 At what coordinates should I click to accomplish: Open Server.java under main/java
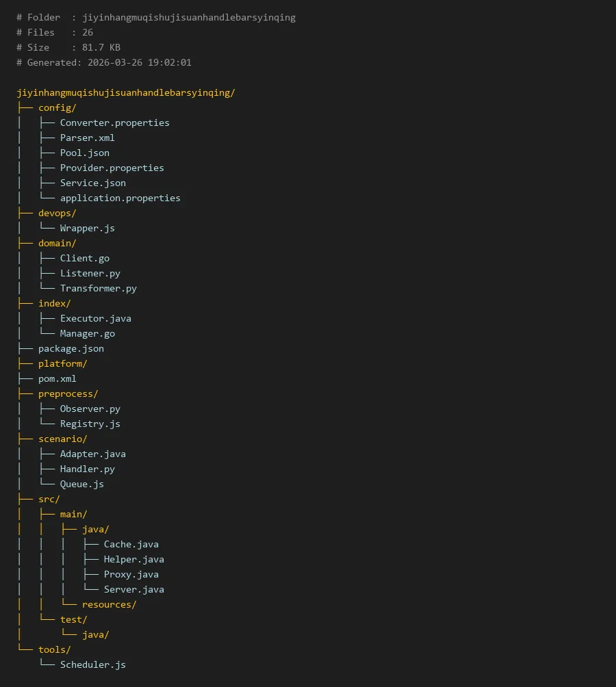coord(133,590)
